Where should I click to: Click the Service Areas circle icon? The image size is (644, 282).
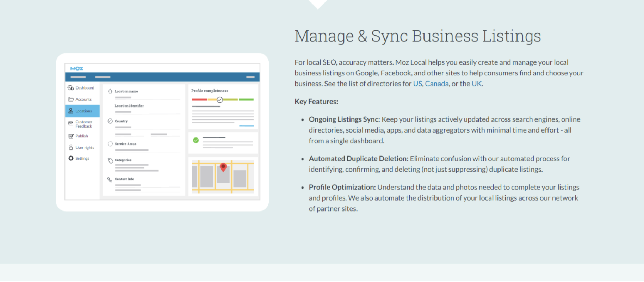110,144
